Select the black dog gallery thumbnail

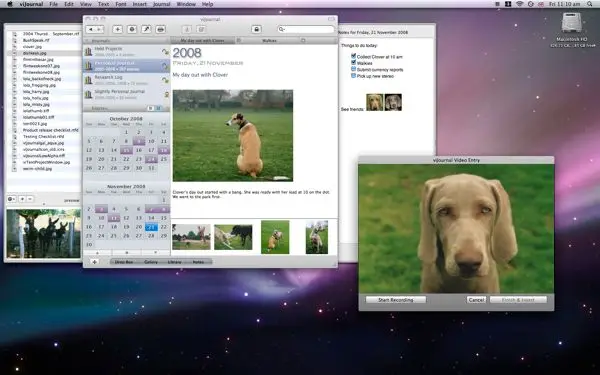[233, 237]
